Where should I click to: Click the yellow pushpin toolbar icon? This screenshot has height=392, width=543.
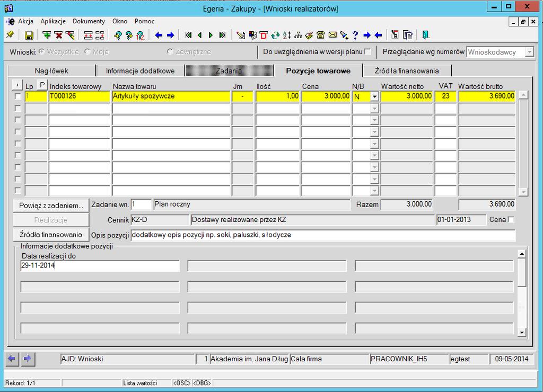pyautogui.click(x=10, y=35)
